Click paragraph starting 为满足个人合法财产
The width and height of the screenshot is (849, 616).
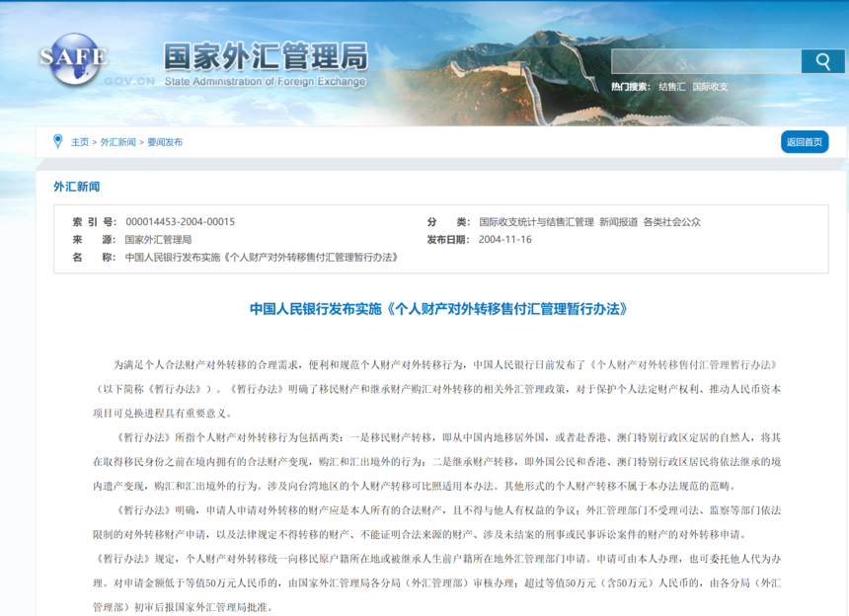pos(436,389)
